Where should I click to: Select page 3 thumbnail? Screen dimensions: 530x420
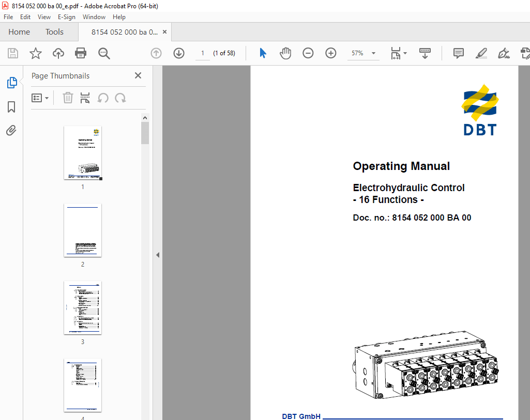[x=83, y=307]
